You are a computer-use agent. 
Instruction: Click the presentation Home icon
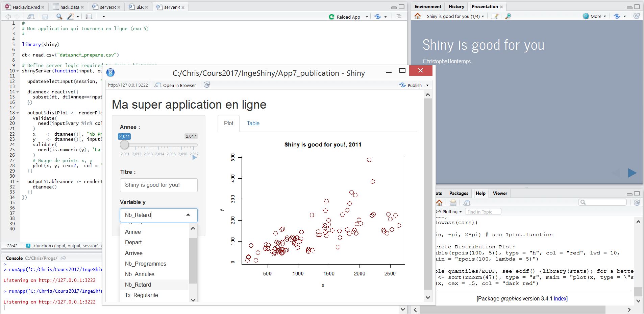[x=418, y=16]
